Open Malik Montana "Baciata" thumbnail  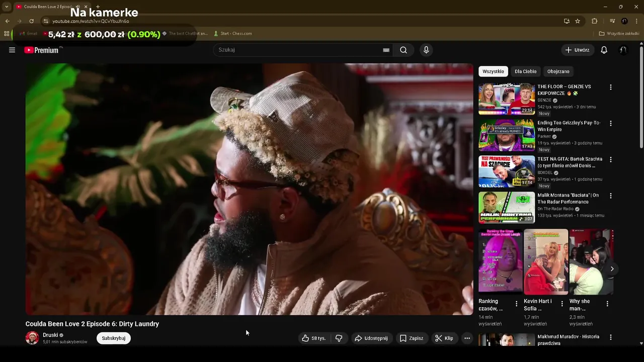(x=507, y=208)
